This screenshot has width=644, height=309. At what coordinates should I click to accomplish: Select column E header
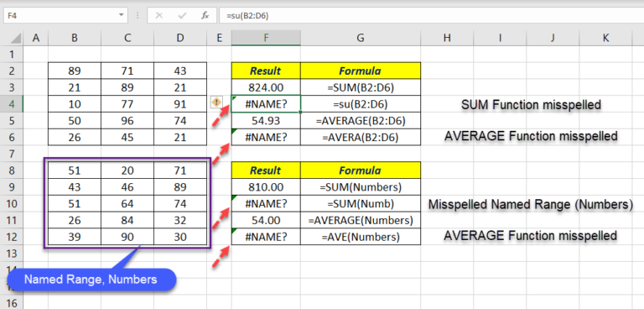(x=219, y=38)
